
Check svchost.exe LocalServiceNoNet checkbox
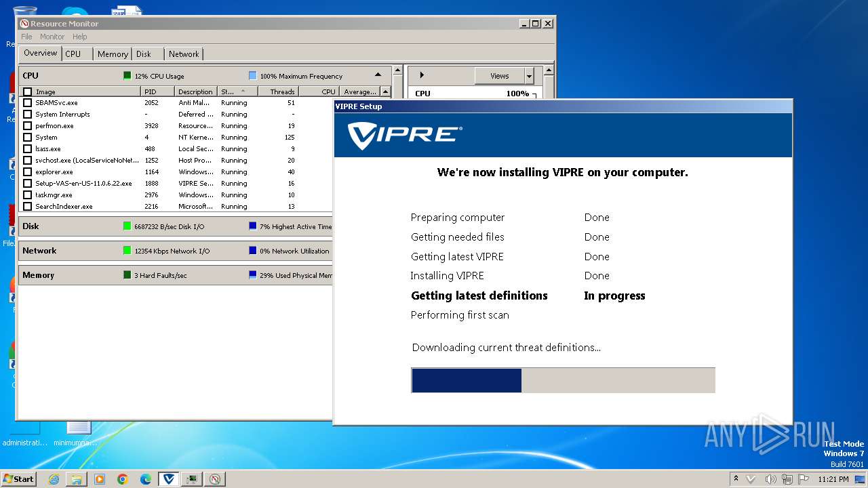click(x=27, y=161)
